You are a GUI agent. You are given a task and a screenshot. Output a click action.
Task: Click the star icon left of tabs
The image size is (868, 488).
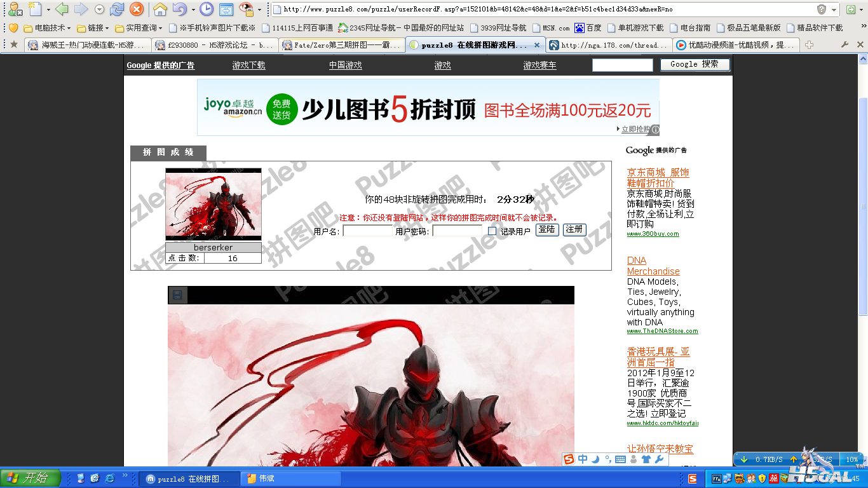coord(14,44)
